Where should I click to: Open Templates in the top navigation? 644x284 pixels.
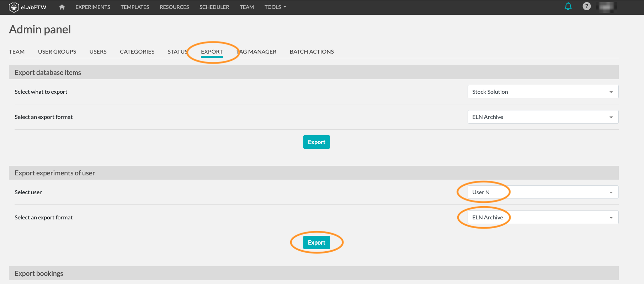pos(135,7)
